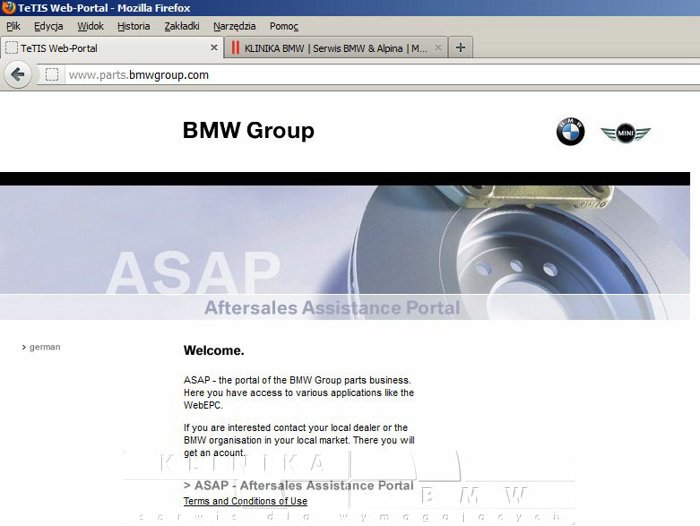
Task: Switch to the KLINIKA BMW tab
Action: click(336, 48)
